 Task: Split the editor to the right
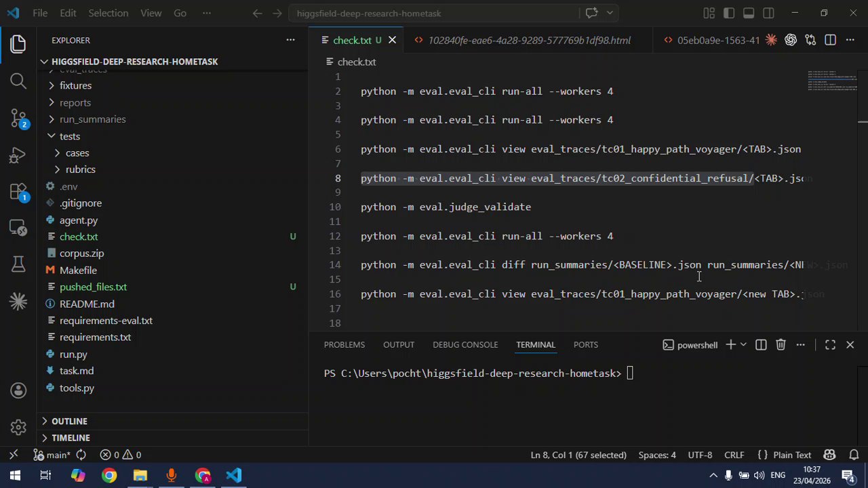coord(830,40)
